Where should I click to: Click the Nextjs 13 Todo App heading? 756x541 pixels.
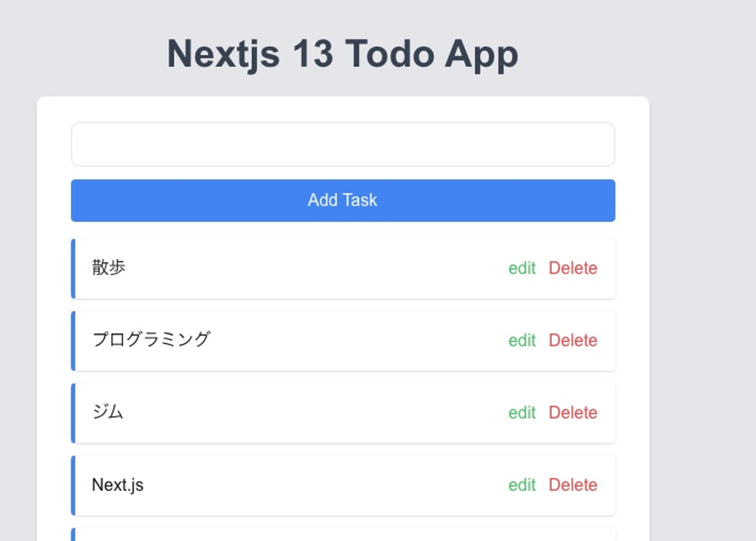(342, 54)
